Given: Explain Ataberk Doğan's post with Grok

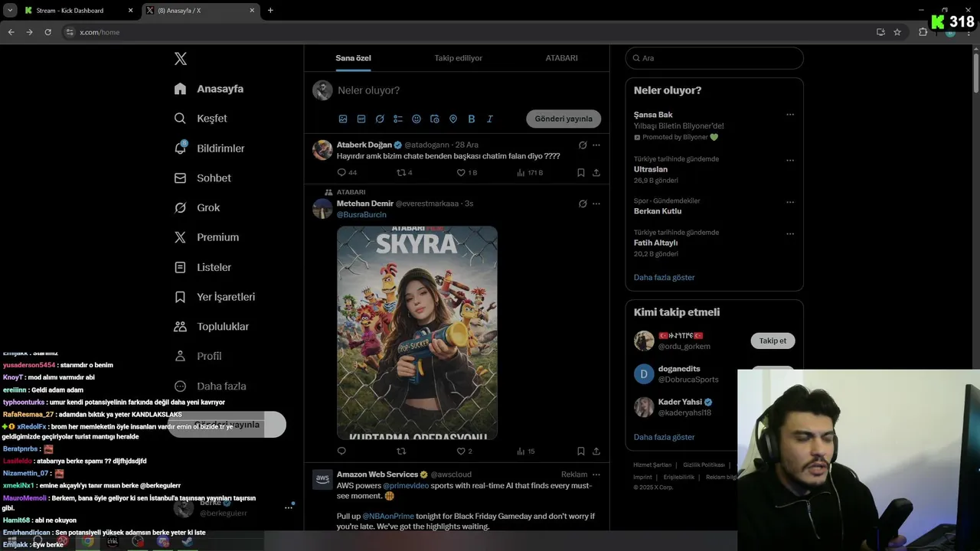Looking at the screenshot, I should (583, 145).
